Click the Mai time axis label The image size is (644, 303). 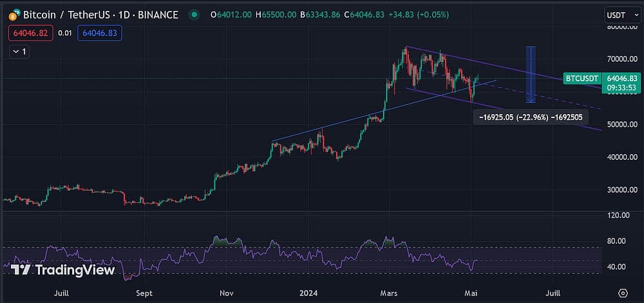pyautogui.click(x=472, y=293)
